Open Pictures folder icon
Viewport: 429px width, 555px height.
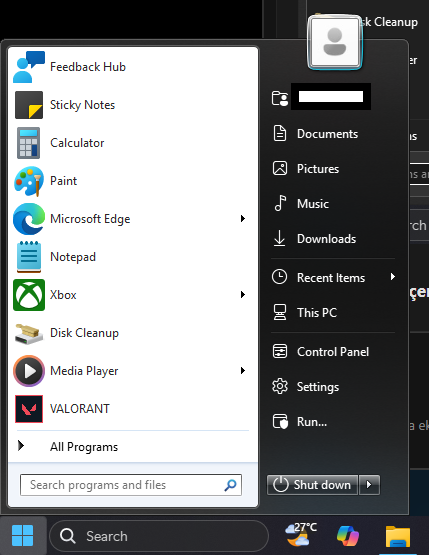(x=280, y=168)
